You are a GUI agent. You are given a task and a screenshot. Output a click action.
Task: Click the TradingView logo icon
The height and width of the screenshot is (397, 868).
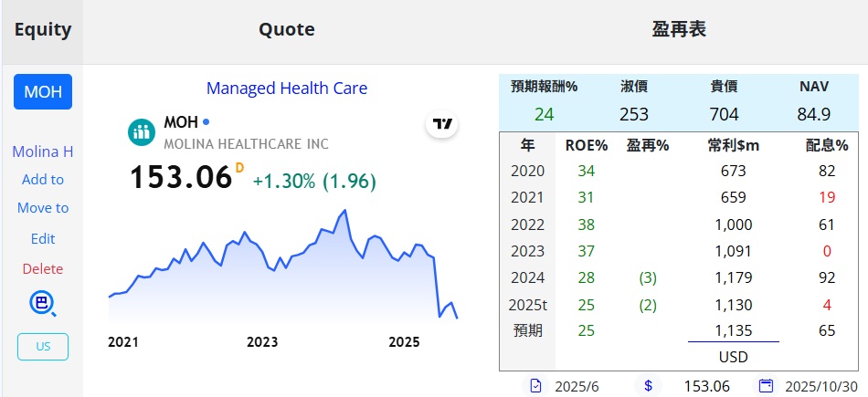(x=443, y=125)
